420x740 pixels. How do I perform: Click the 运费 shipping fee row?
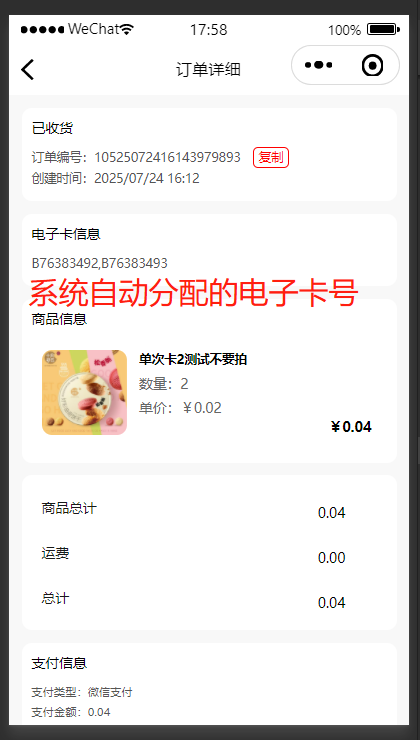point(209,555)
